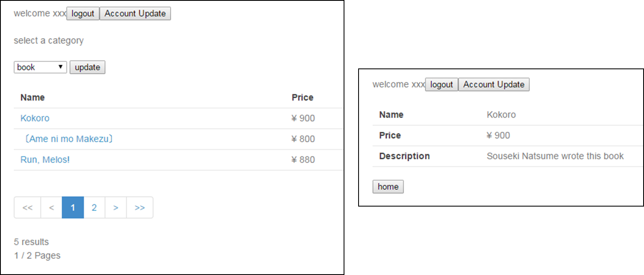Image resolution: width=644 pixels, height=275 pixels.
Task: Go to last page with >> button
Action: [x=140, y=208]
